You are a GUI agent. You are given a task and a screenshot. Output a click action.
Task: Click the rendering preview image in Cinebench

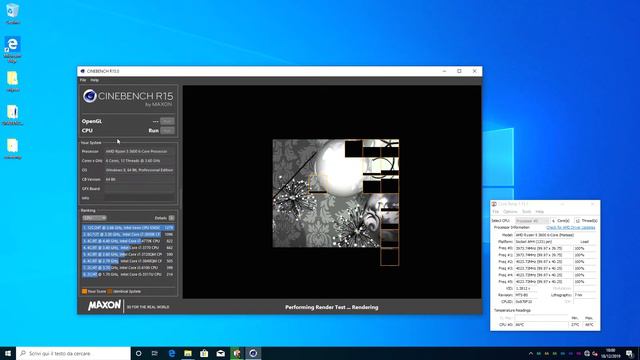[x=336, y=193]
